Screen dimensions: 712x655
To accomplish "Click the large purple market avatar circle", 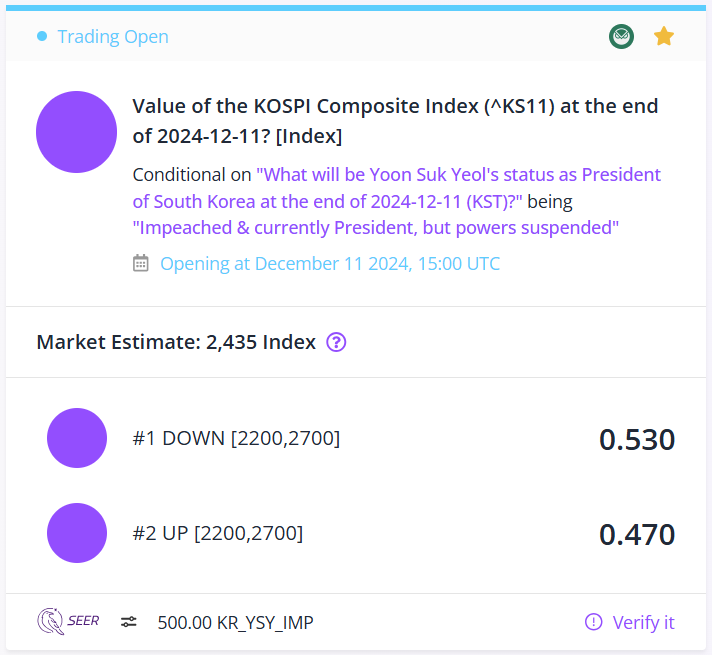I will coord(76,132).
